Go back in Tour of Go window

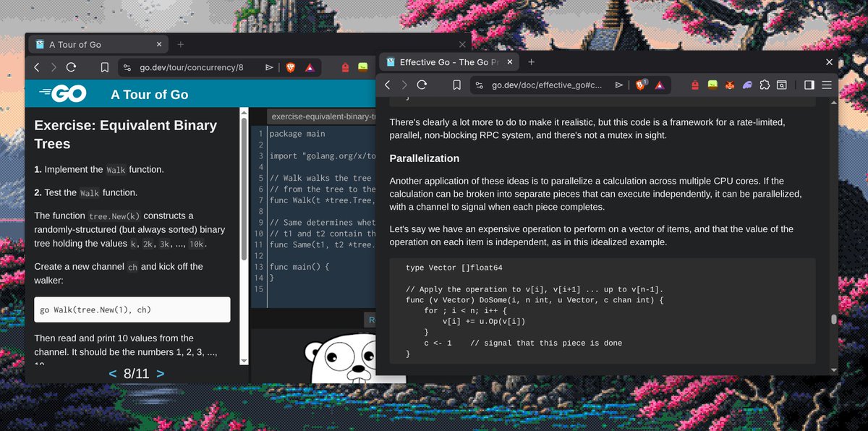pos(37,67)
